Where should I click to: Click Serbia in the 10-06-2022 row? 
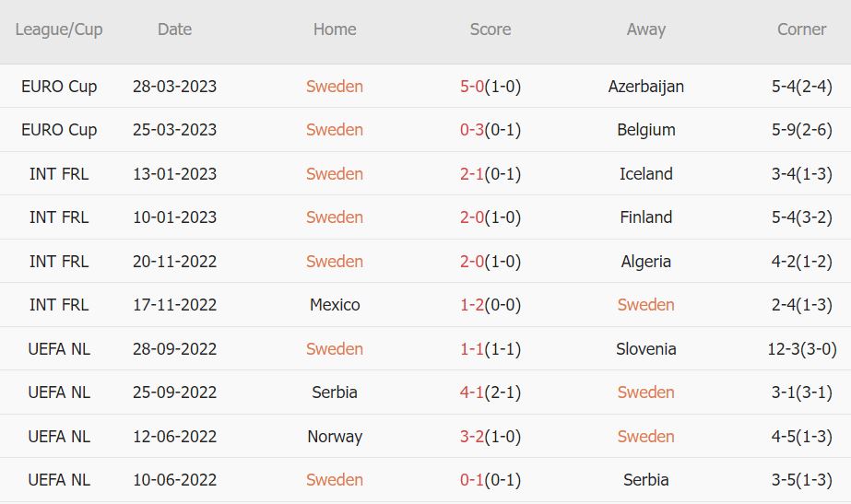tap(646, 480)
